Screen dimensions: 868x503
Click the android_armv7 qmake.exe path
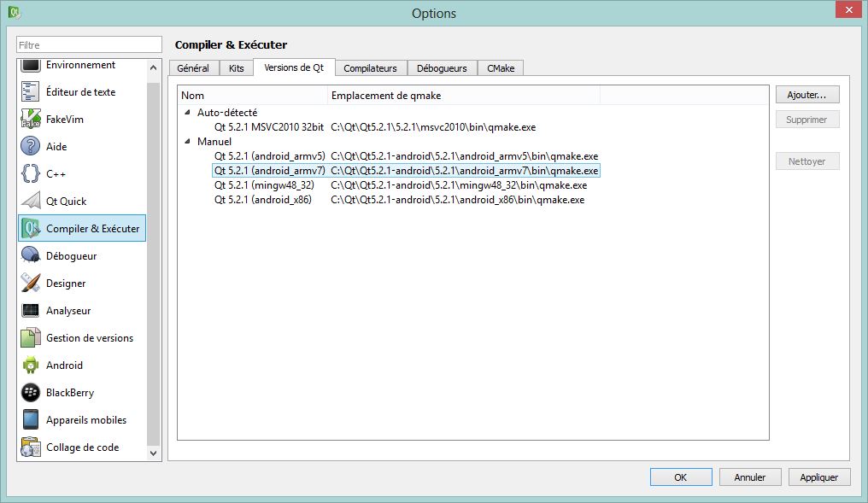tap(465, 171)
